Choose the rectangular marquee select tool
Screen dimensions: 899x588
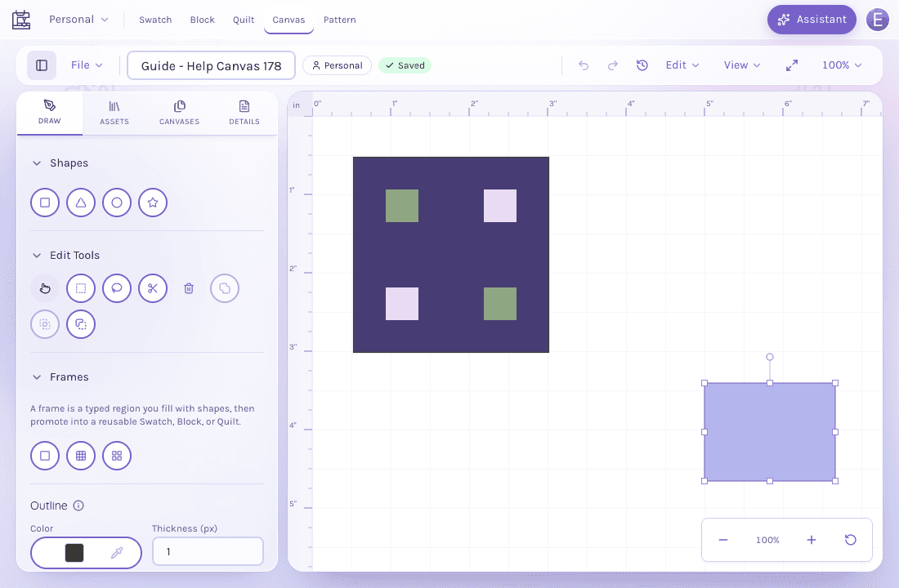[81, 288]
